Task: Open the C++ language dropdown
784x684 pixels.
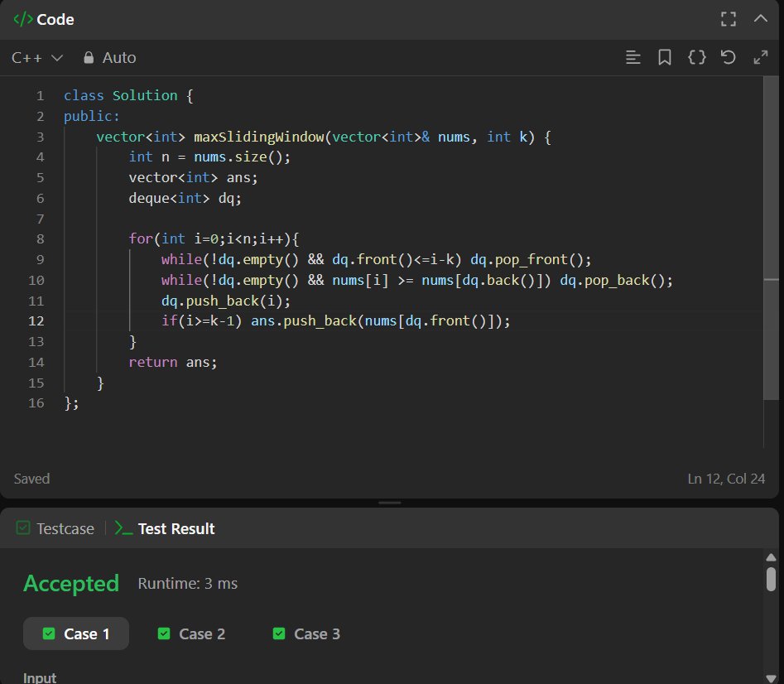Action: (37, 58)
